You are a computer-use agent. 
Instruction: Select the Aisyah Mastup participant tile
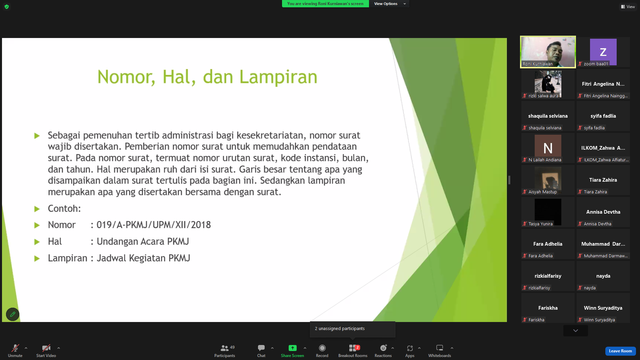pyautogui.click(x=548, y=180)
